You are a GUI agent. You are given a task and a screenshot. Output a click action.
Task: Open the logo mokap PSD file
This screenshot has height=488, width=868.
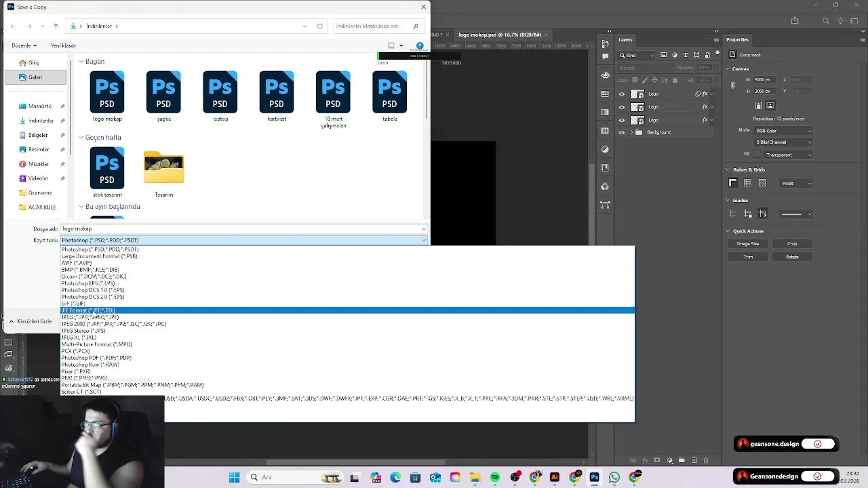[107, 96]
